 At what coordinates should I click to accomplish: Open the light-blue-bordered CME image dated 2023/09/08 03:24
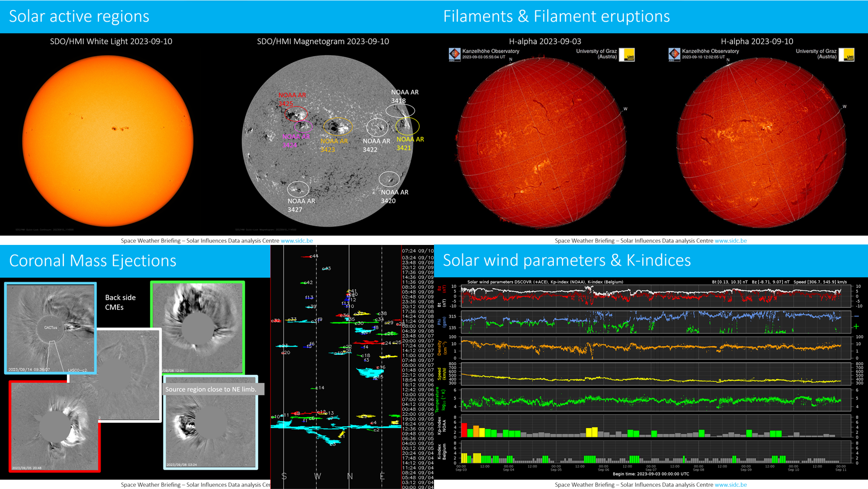point(211,422)
